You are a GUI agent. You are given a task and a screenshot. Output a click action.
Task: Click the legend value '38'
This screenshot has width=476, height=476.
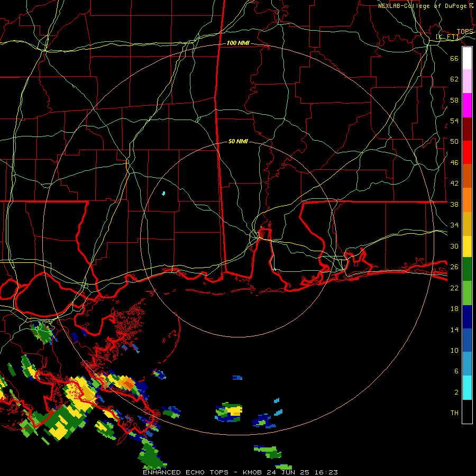[x=454, y=204]
